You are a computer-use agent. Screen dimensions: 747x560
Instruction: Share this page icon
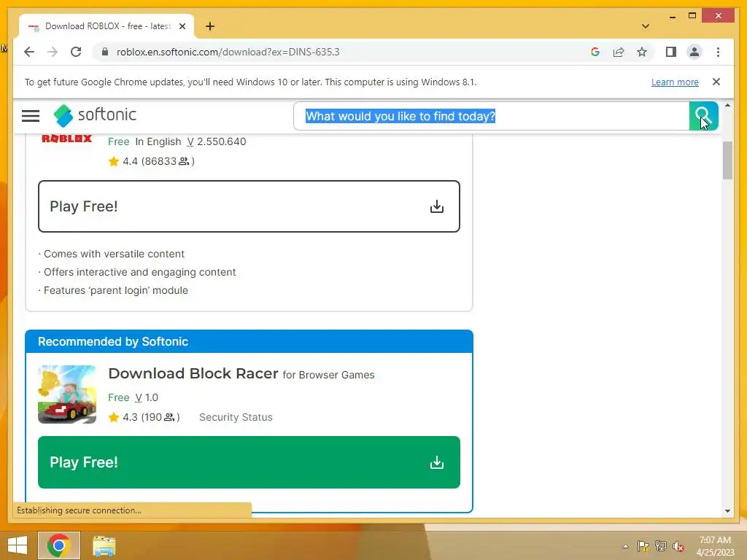[x=619, y=52]
